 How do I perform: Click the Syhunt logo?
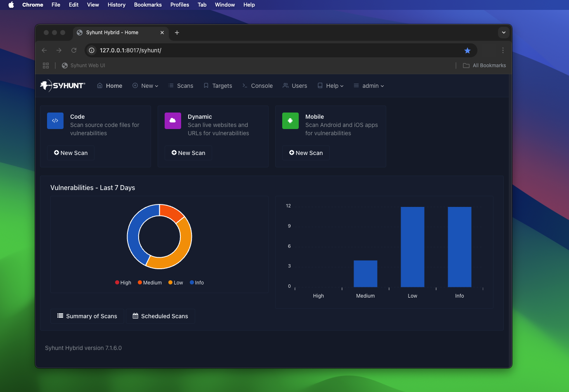pyautogui.click(x=63, y=86)
